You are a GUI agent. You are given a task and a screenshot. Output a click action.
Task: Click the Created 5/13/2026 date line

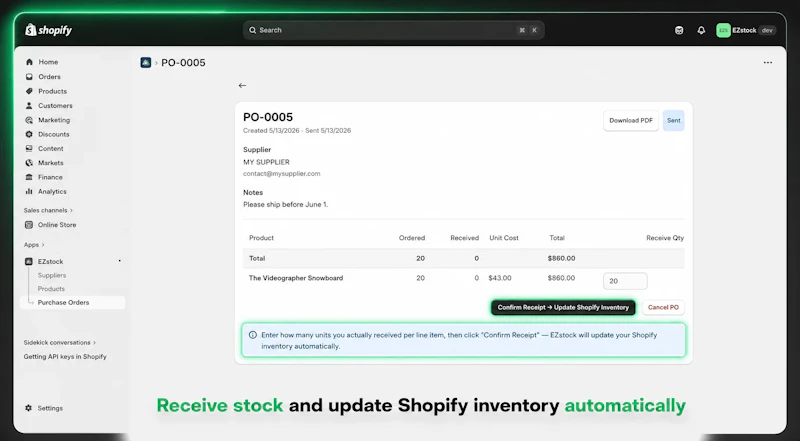(297, 131)
